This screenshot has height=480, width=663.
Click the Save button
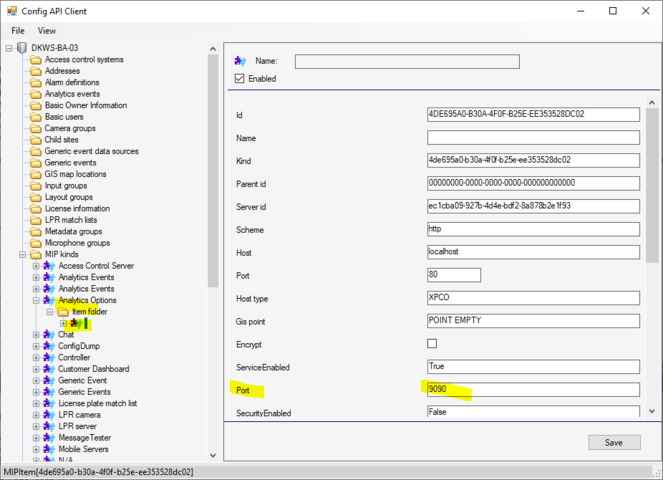(x=613, y=442)
